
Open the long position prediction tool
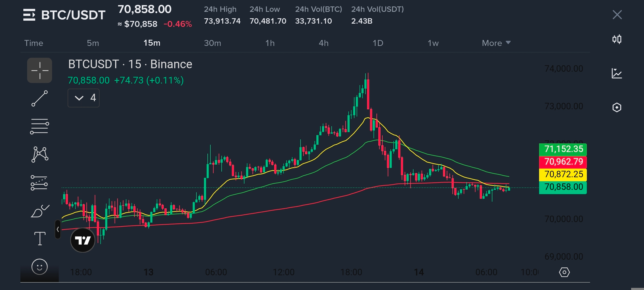tap(39, 183)
